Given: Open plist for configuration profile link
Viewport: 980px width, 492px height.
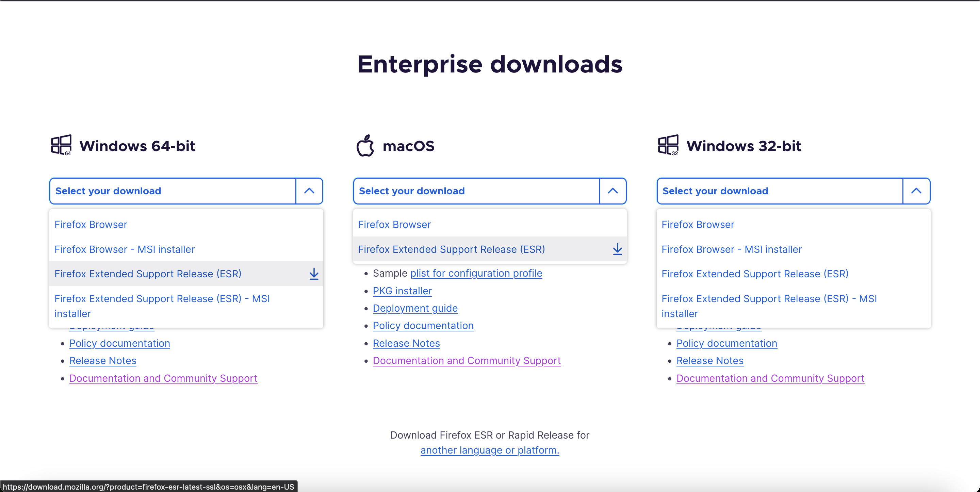Looking at the screenshot, I should (x=476, y=273).
